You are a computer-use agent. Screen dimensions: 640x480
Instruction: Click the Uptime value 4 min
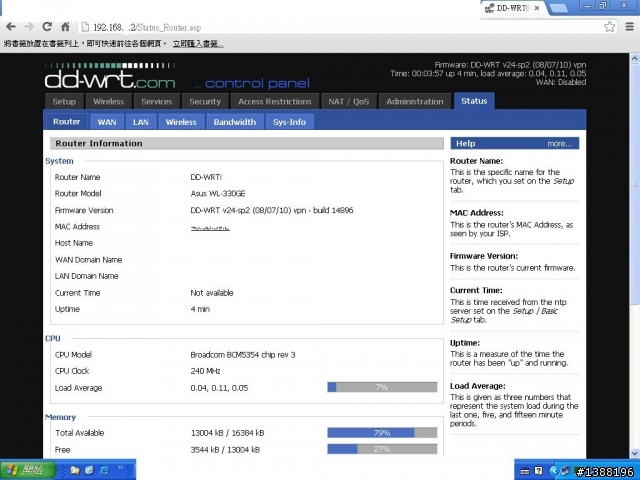point(200,309)
